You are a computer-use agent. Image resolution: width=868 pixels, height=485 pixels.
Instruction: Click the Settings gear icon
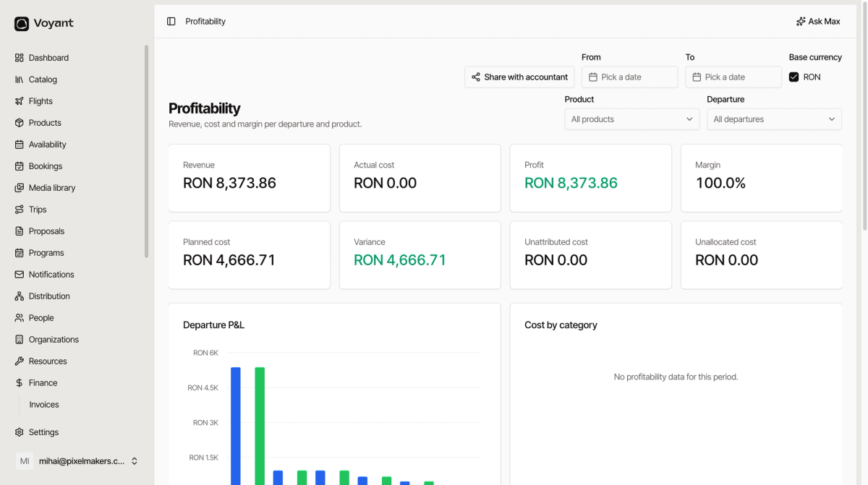[20, 432]
